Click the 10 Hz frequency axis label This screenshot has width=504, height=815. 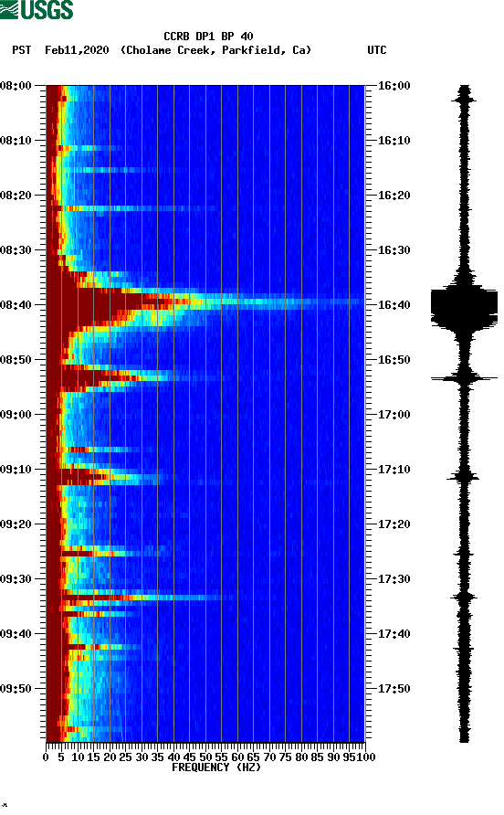pos(78,757)
